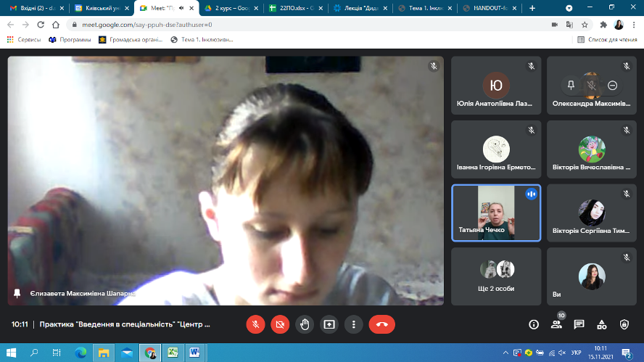
Task: Open Chrome profile avatar
Action: click(619, 25)
